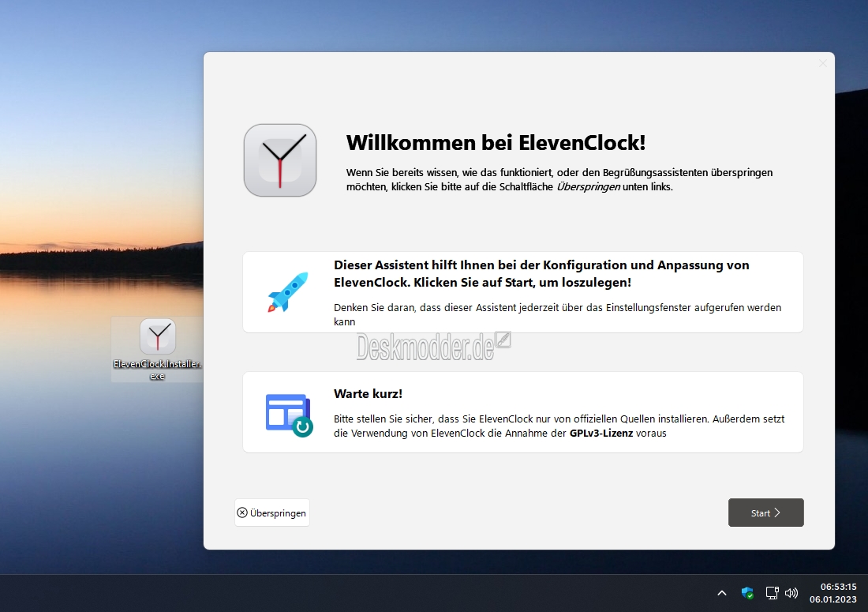Select ElevenClock.Installer.exe desktop icon

click(x=158, y=350)
